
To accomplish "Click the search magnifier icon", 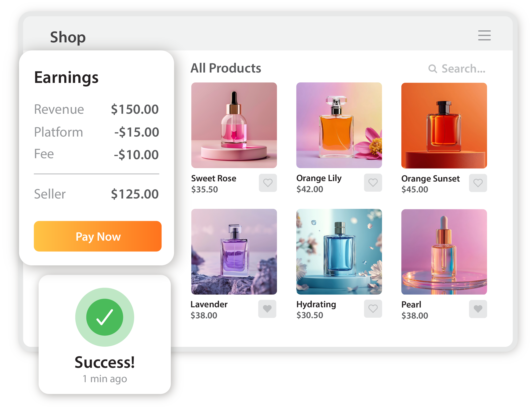I will coord(432,69).
